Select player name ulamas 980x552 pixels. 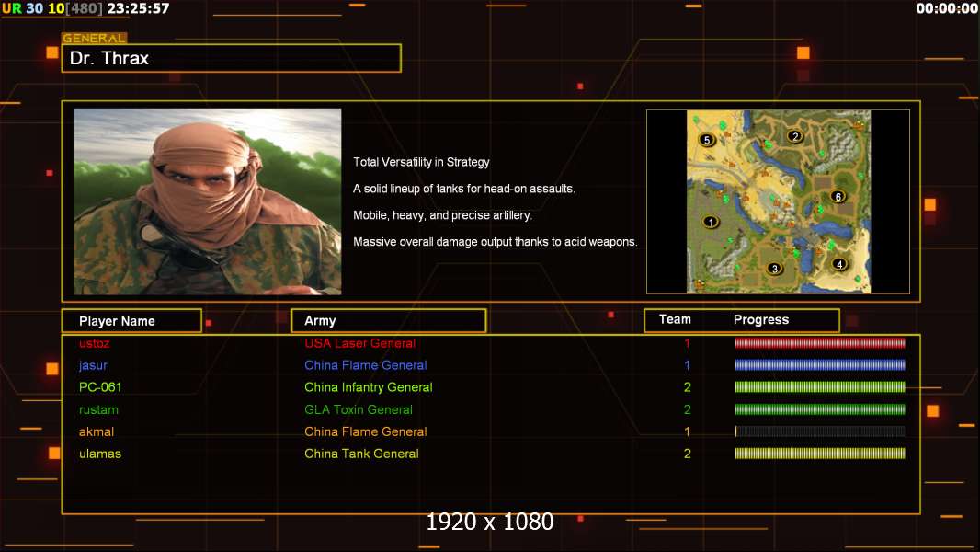point(100,454)
